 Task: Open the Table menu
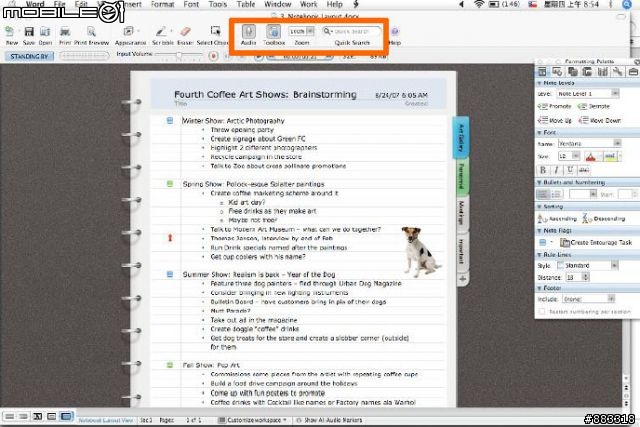point(246,4)
